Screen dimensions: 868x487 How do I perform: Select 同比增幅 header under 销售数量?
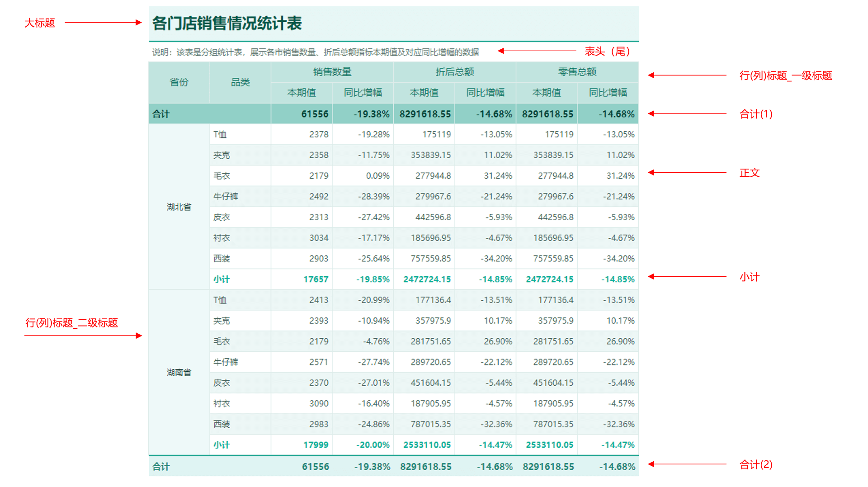click(x=363, y=93)
